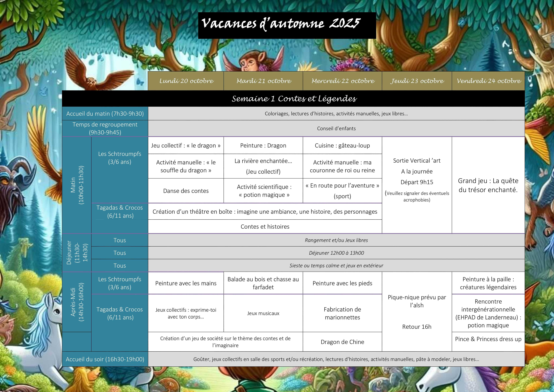Click the 'Vacances d'automne 2025' title banner

(x=287, y=25)
